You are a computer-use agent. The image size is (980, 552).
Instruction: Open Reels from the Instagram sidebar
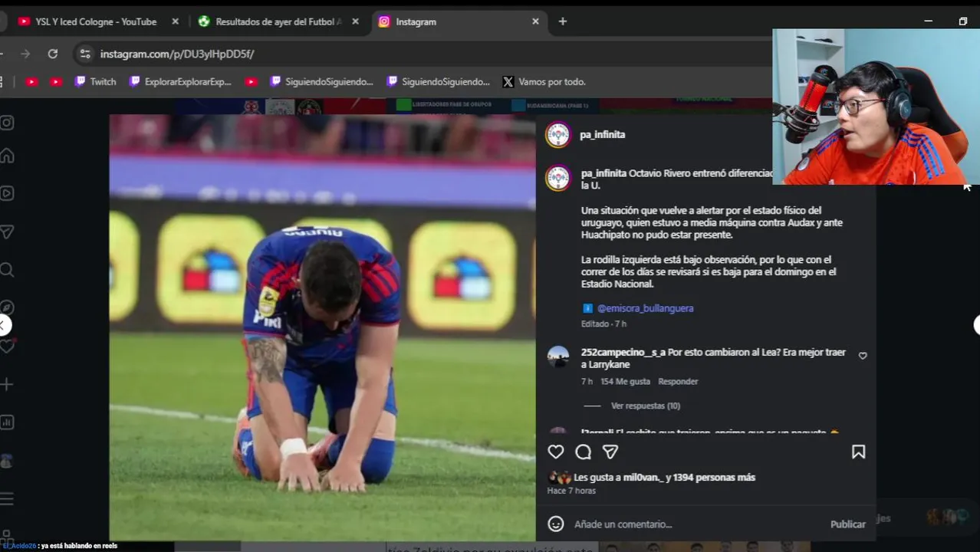pos(7,193)
